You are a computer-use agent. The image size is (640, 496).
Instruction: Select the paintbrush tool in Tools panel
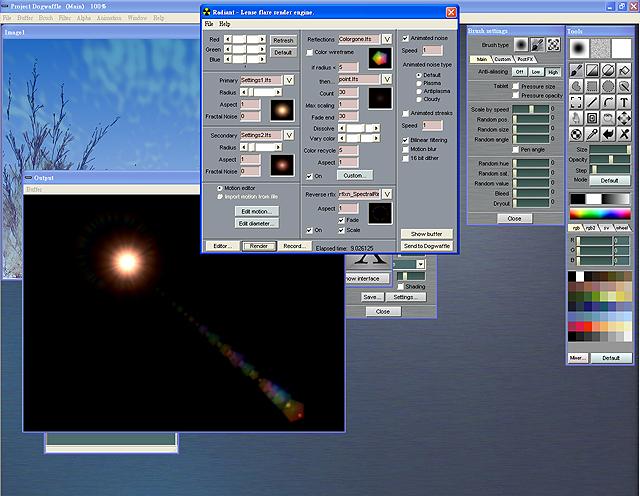tap(577, 70)
